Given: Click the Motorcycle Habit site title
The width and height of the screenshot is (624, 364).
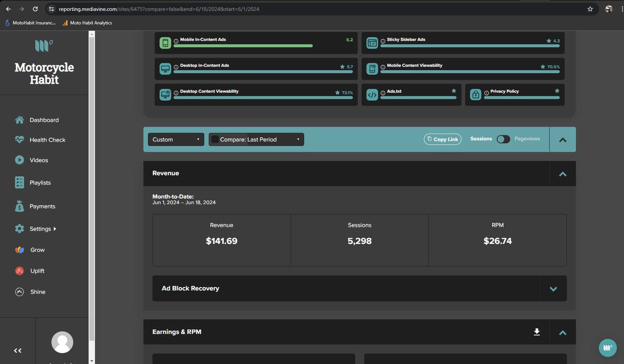Looking at the screenshot, I should (x=44, y=74).
